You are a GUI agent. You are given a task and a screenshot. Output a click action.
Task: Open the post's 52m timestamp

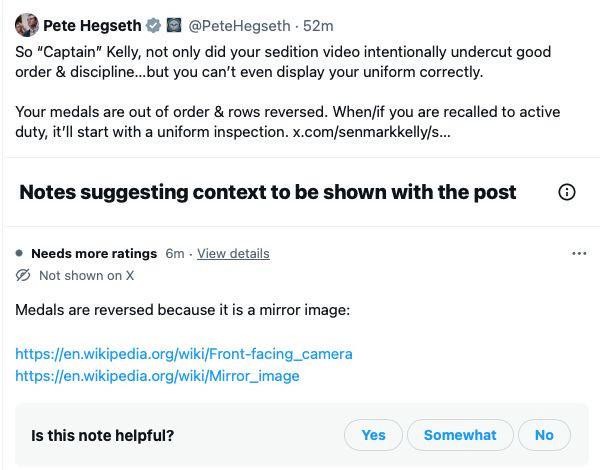click(x=319, y=25)
